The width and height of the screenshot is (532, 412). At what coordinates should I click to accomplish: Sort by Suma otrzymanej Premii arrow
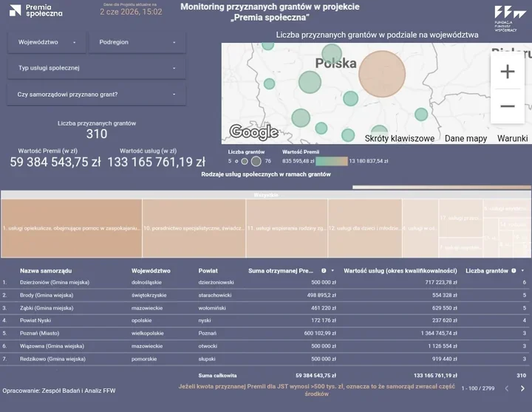pos(332,270)
